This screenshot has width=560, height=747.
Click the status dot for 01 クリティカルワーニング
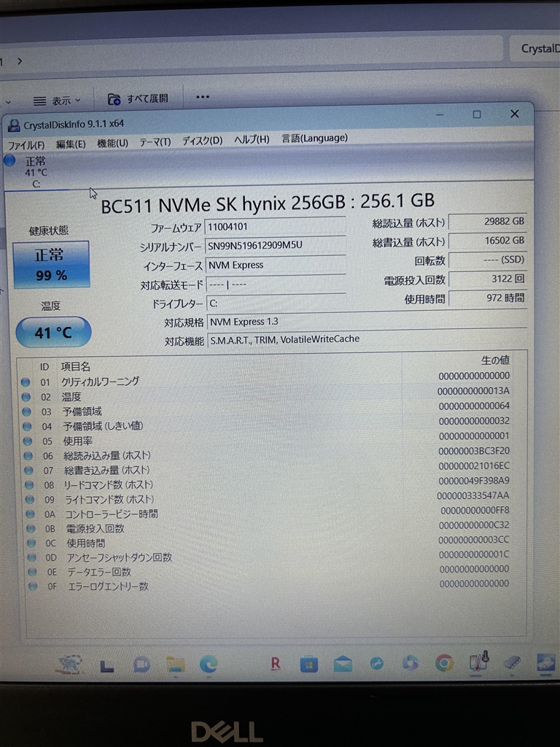pos(26,382)
